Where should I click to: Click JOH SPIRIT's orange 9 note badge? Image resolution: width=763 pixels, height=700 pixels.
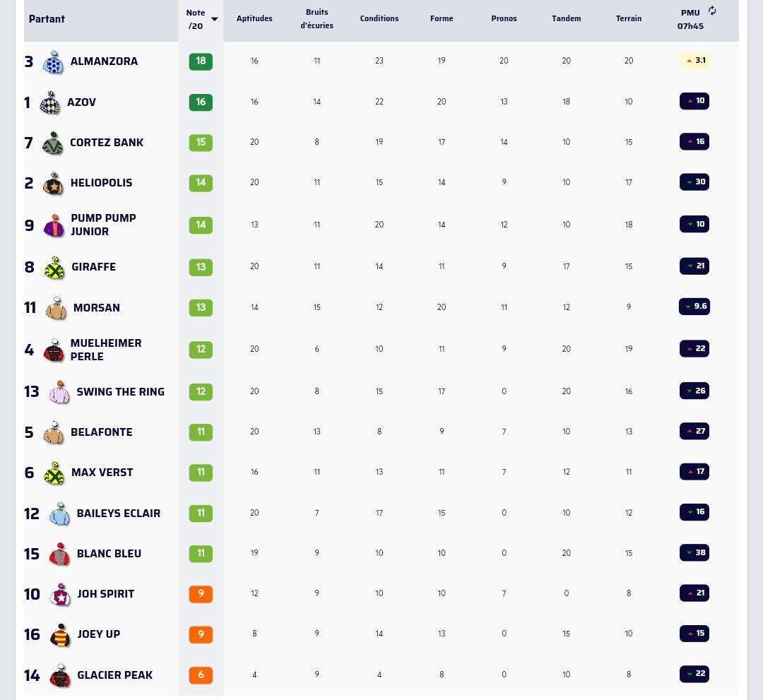point(201,594)
